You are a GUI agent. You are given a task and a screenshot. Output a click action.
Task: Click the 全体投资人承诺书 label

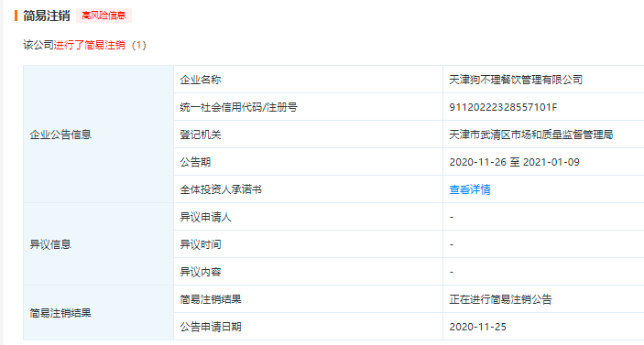[x=221, y=189]
